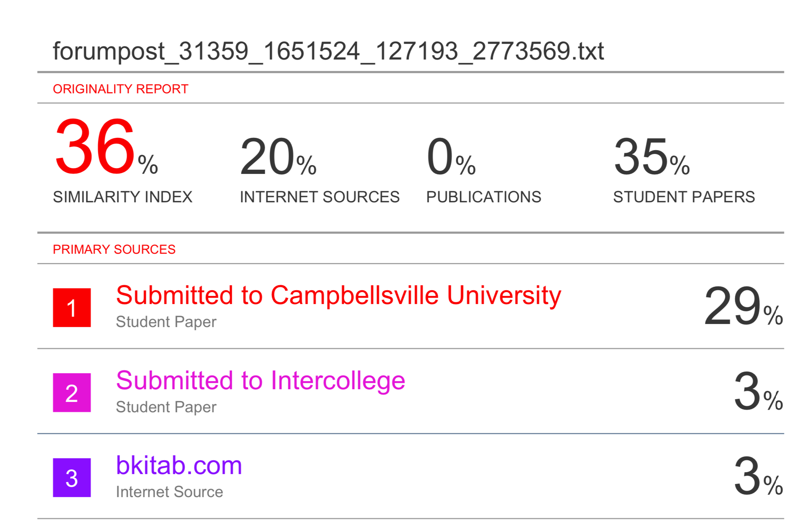The image size is (812, 532).
Task: Click the 20% internet sources value
Action: [278, 157]
